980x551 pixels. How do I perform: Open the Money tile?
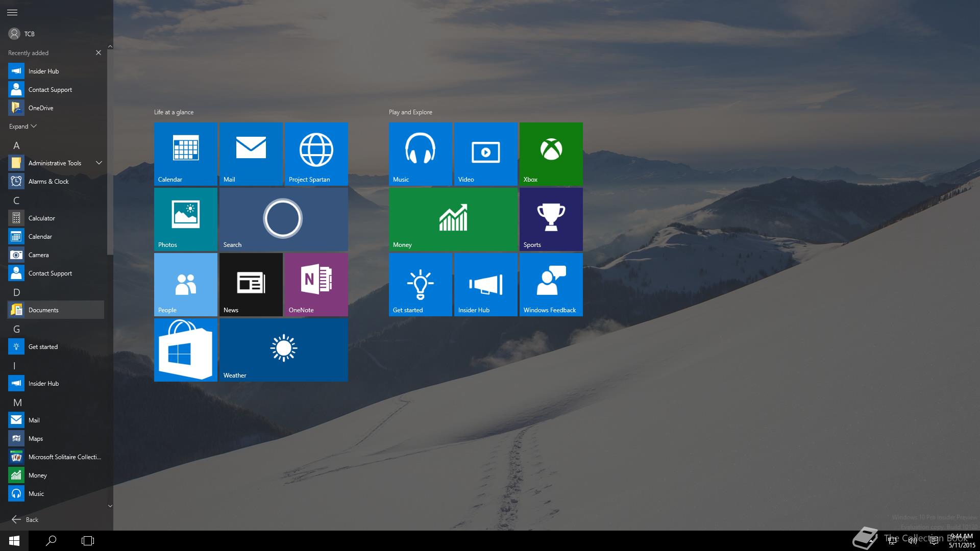(453, 219)
